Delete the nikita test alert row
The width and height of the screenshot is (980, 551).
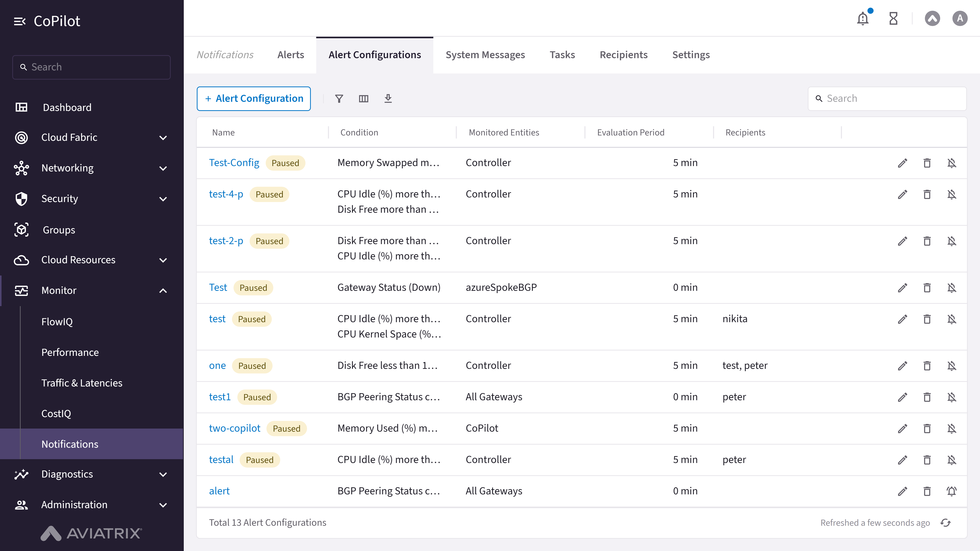(x=927, y=319)
